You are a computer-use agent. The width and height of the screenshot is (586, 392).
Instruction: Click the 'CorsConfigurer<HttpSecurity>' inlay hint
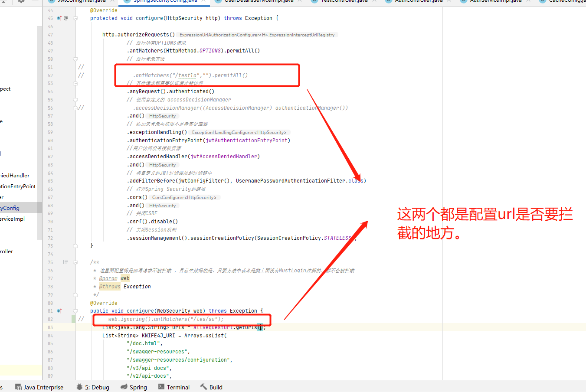pos(184,197)
